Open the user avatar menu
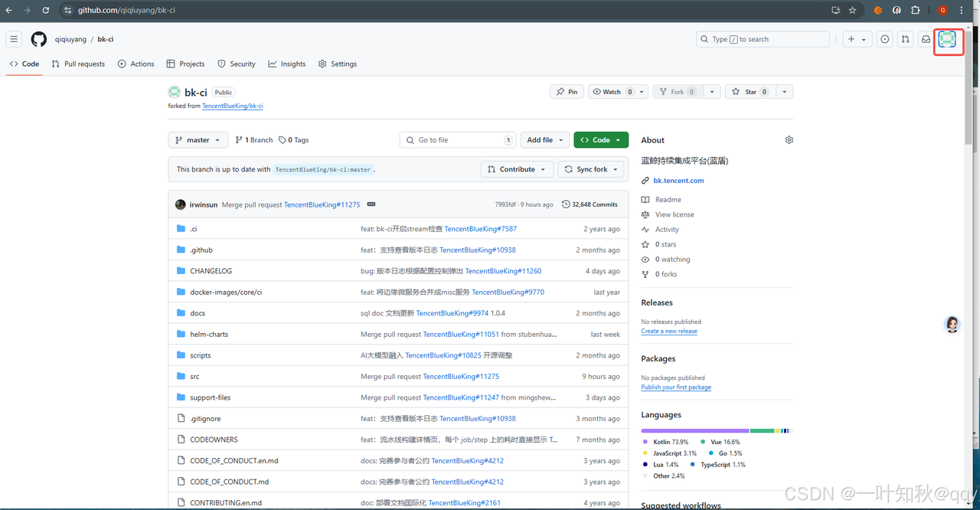 (948, 39)
